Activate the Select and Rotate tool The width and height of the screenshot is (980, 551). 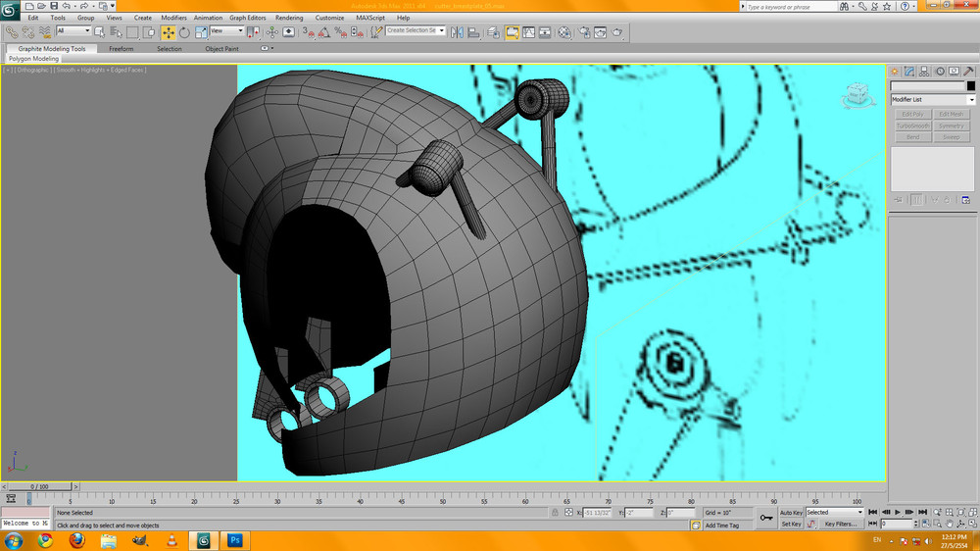click(x=184, y=32)
